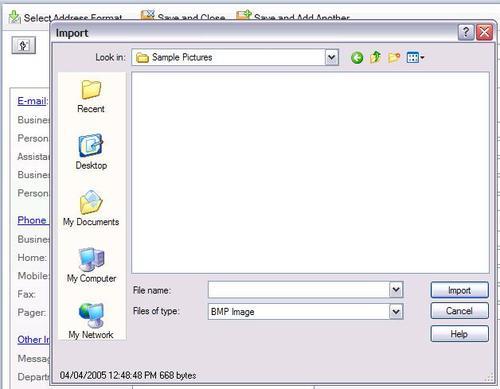Go to My Documents folder
Image resolution: width=500 pixels, height=389 pixels.
point(91,209)
